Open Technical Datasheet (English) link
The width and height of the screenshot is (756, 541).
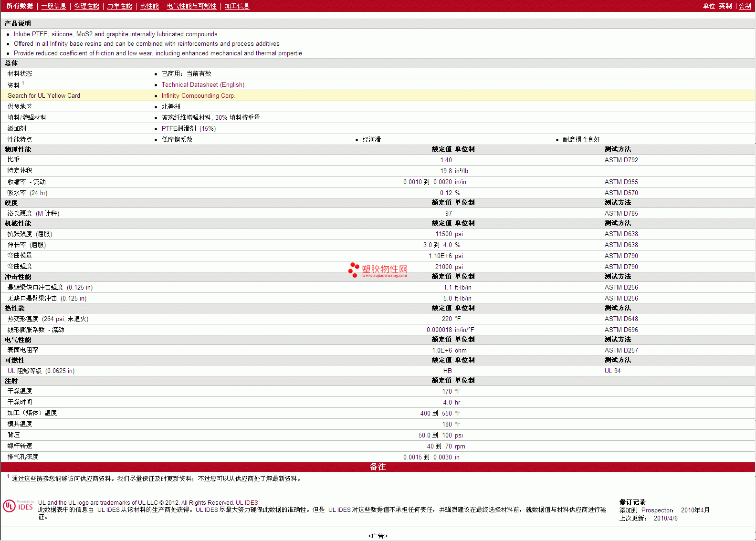(x=203, y=84)
